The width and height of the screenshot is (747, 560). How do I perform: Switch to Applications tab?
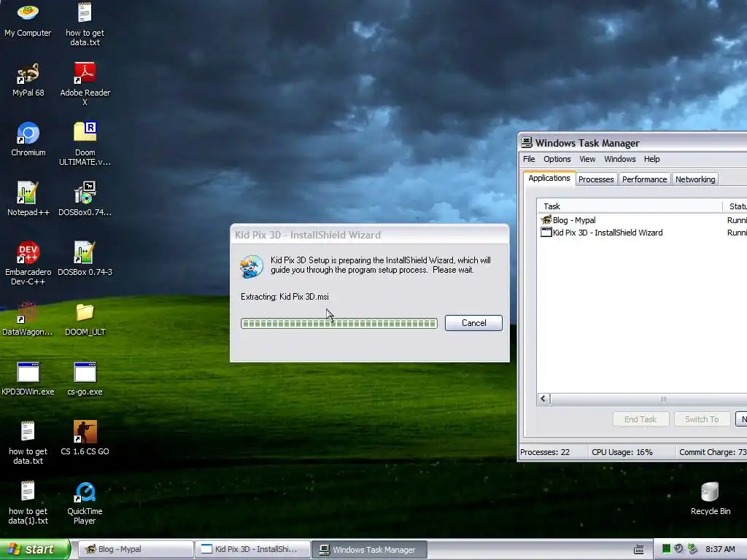(x=549, y=178)
